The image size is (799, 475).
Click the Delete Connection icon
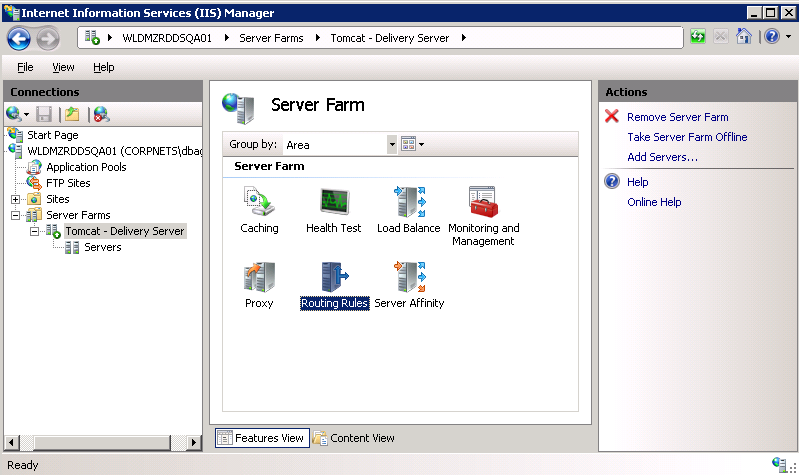tap(101, 114)
